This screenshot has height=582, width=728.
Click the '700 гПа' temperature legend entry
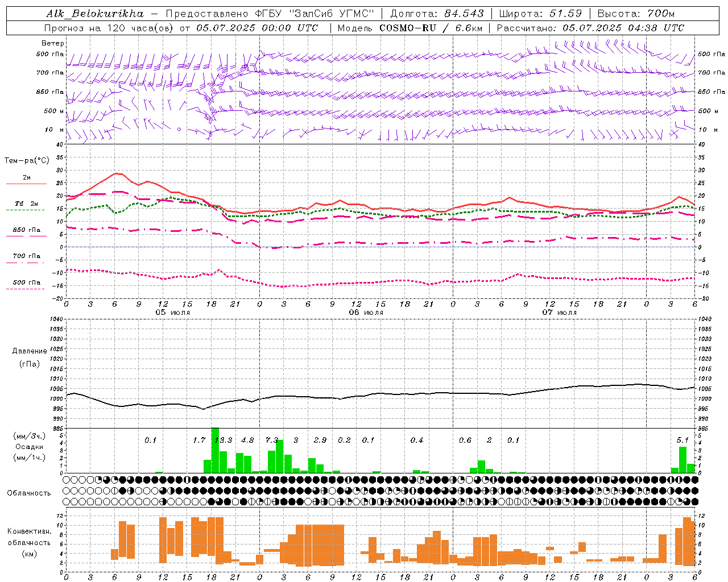(x=27, y=256)
